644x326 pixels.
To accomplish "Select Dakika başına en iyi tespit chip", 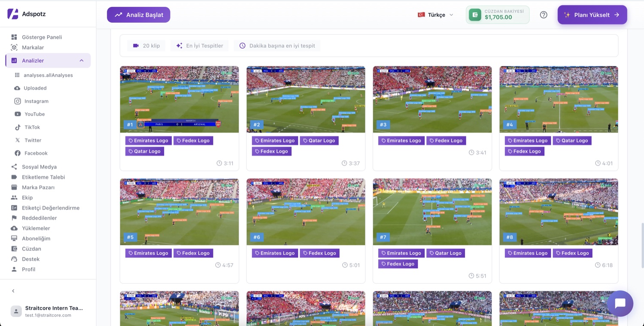I will pos(277,46).
